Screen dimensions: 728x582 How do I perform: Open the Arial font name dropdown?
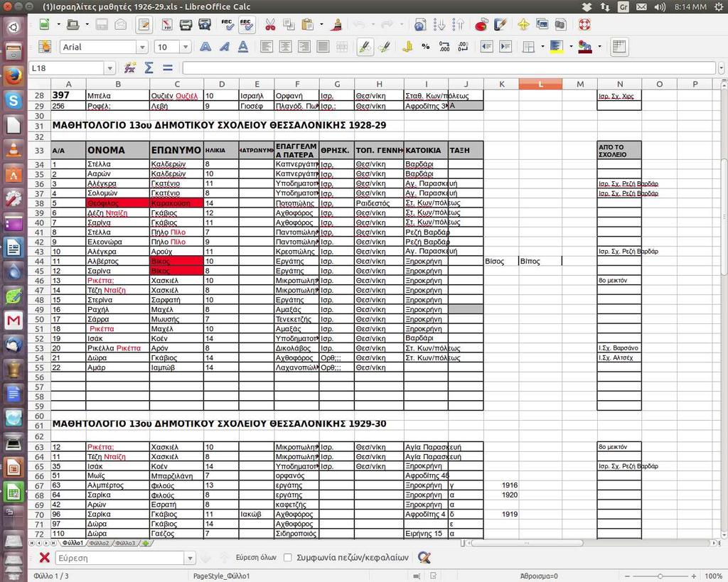click(142, 47)
